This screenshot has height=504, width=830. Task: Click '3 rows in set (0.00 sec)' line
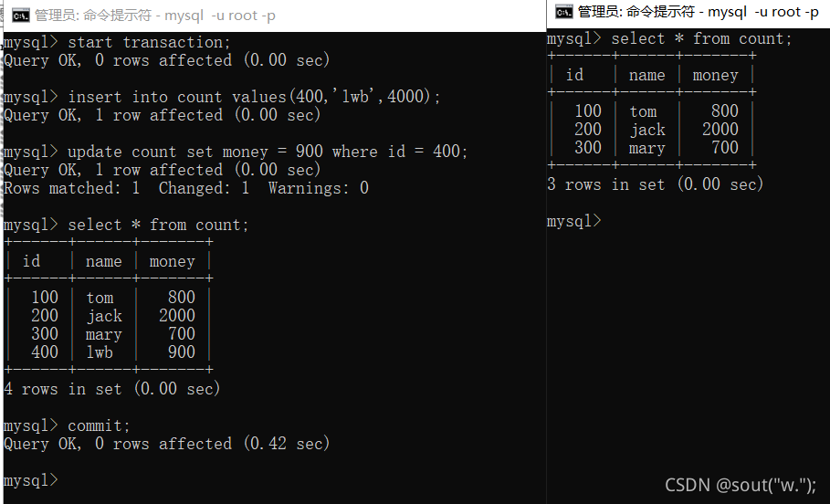(x=655, y=184)
